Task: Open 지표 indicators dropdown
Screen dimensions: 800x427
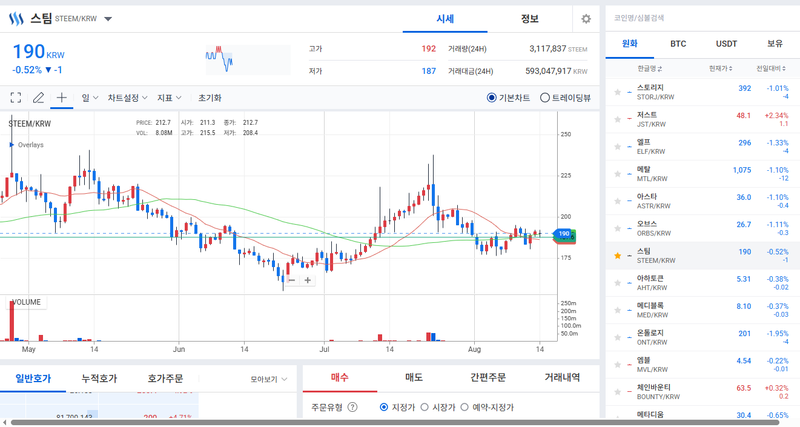Action: [169, 97]
